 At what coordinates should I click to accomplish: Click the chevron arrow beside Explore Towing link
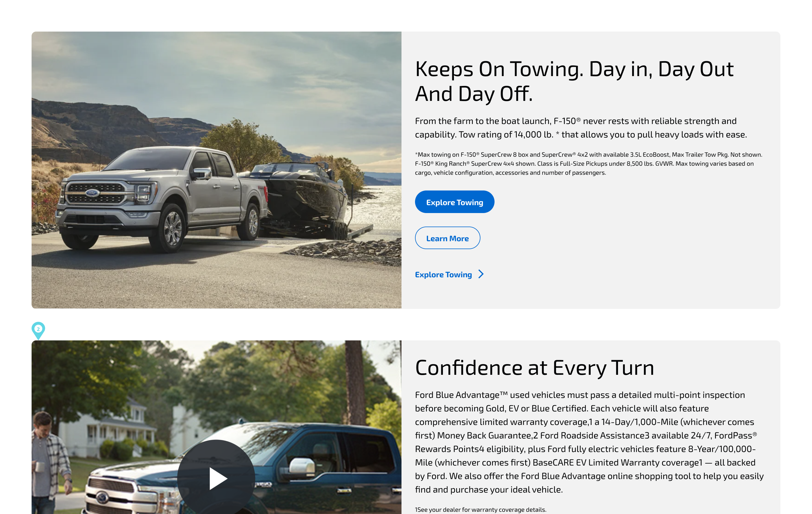[481, 274]
